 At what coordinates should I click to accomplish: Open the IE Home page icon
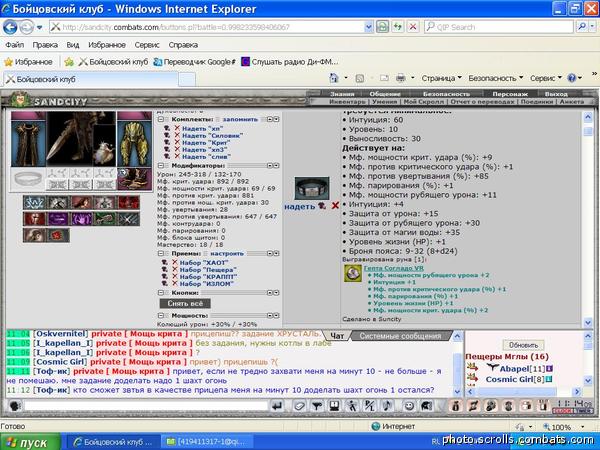tap(334, 78)
